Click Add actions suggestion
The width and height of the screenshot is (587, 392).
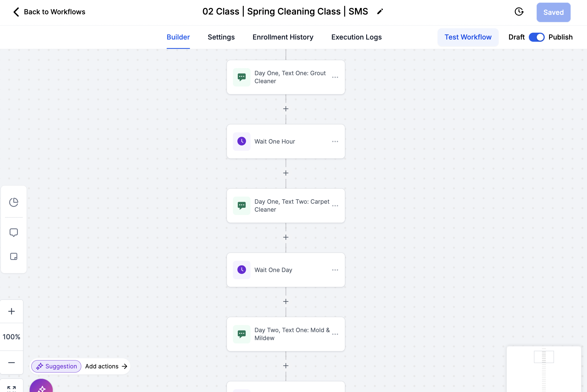[106, 366]
